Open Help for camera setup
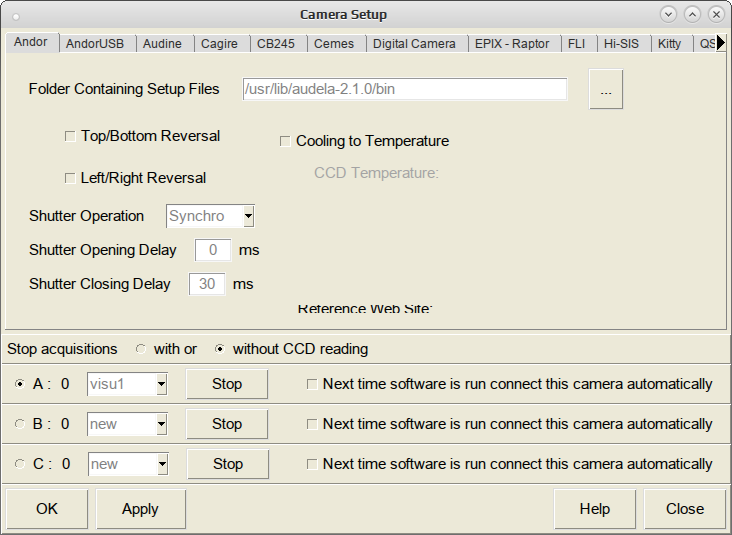Screen dimensions: 732x535 [x=595, y=509]
